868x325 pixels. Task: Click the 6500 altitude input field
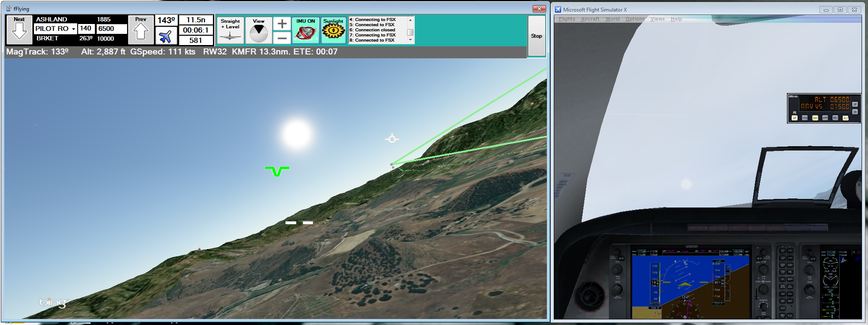click(x=111, y=29)
